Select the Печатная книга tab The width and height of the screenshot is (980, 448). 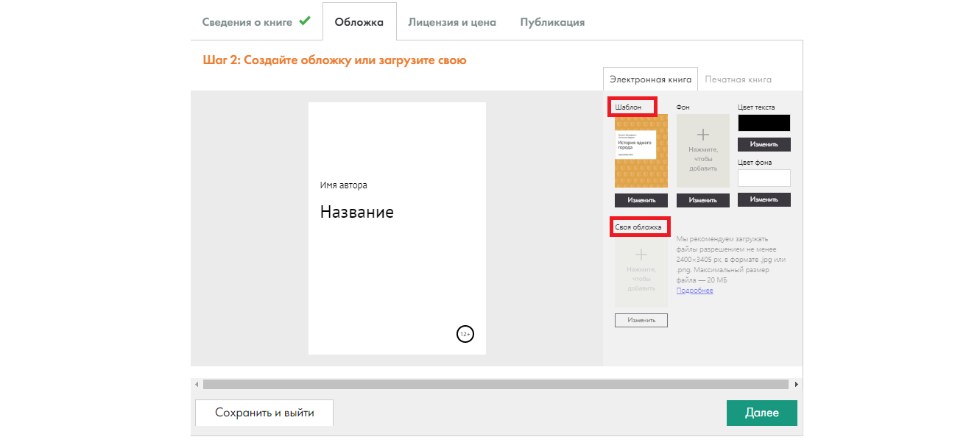(738, 79)
